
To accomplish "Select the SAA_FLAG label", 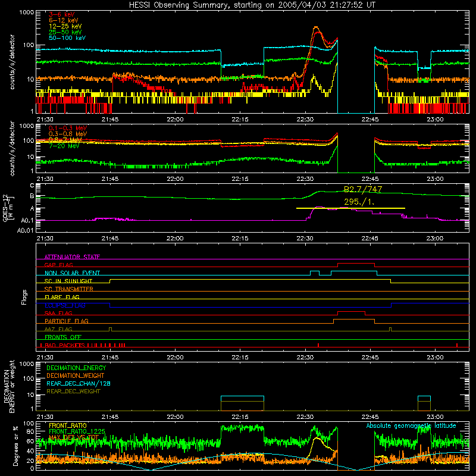I will tap(58, 313).
